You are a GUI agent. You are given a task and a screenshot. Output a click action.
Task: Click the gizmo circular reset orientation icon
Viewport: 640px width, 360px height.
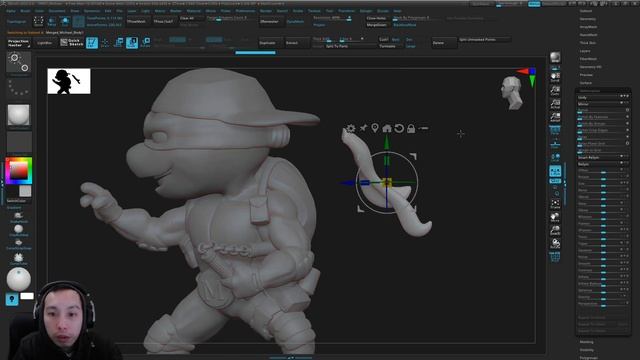pyautogui.click(x=399, y=129)
